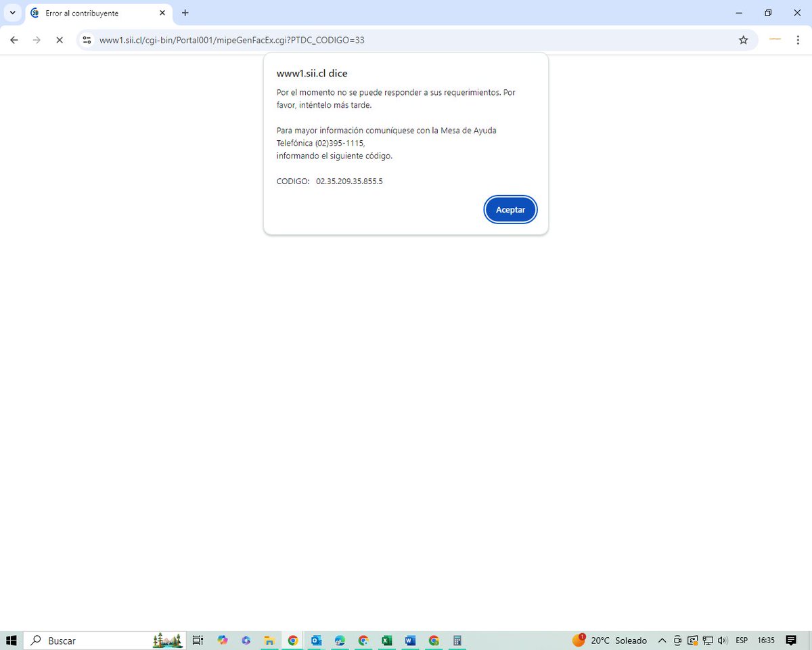This screenshot has width=812, height=650.
Task: Stop loading the page
Action: [60, 40]
